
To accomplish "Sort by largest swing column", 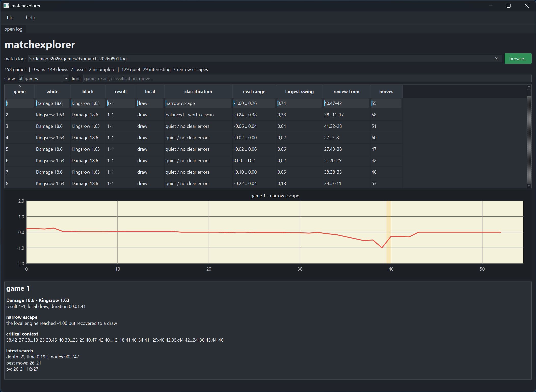I will tap(299, 91).
